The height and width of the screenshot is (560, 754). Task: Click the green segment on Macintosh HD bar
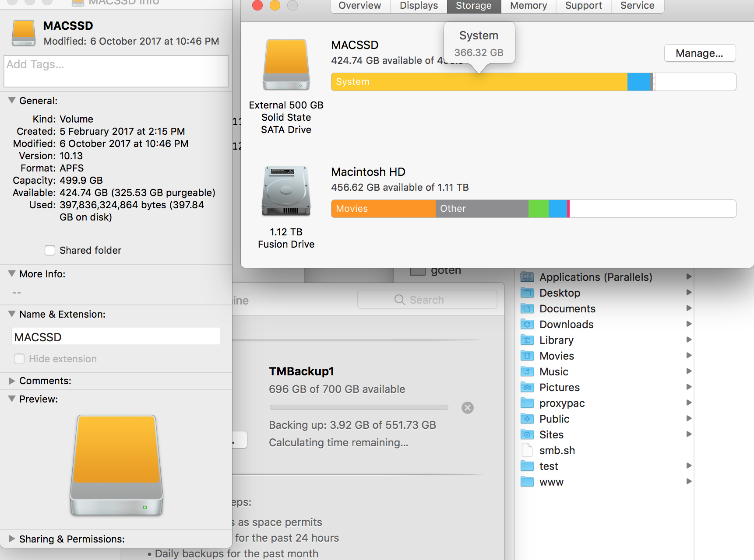pos(539,209)
